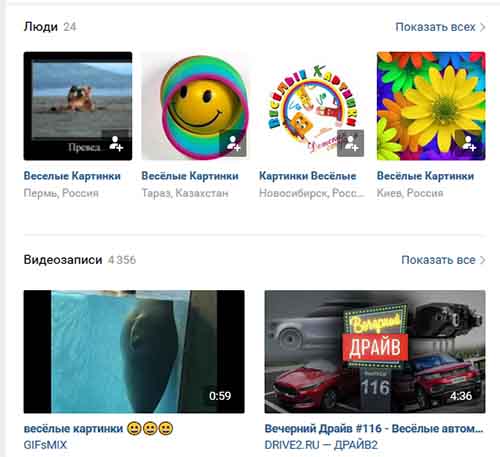Add friend icon on smiley Тараз profile
The image size is (500, 457).
pyautogui.click(x=233, y=143)
